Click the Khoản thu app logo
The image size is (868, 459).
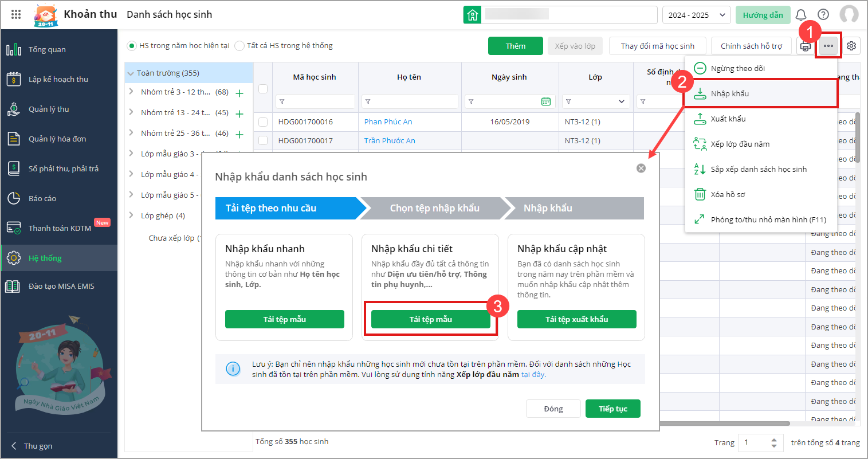click(45, 15)
